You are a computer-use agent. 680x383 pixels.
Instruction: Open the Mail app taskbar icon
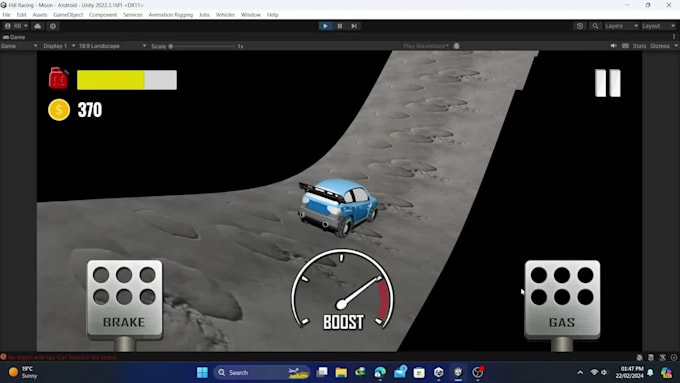[x=400, y=372]
